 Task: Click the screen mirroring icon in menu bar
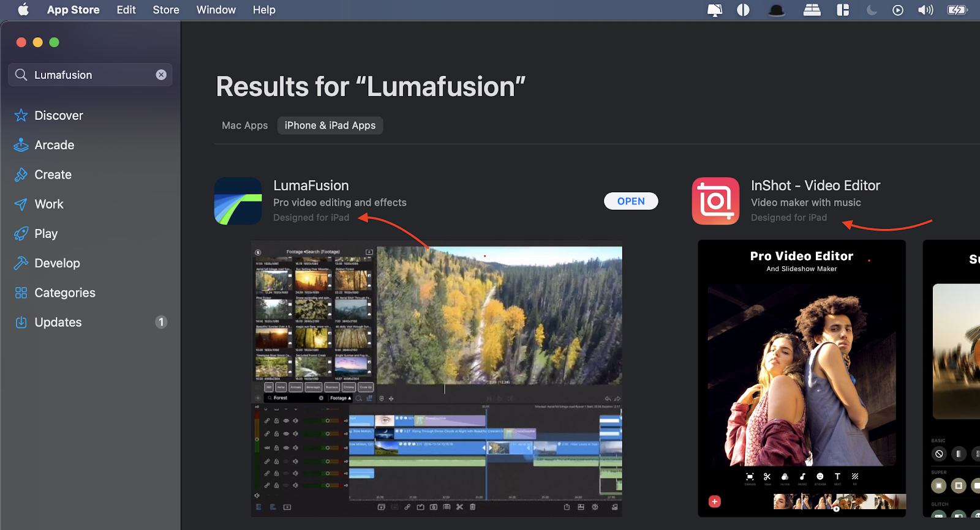[715, 10]
